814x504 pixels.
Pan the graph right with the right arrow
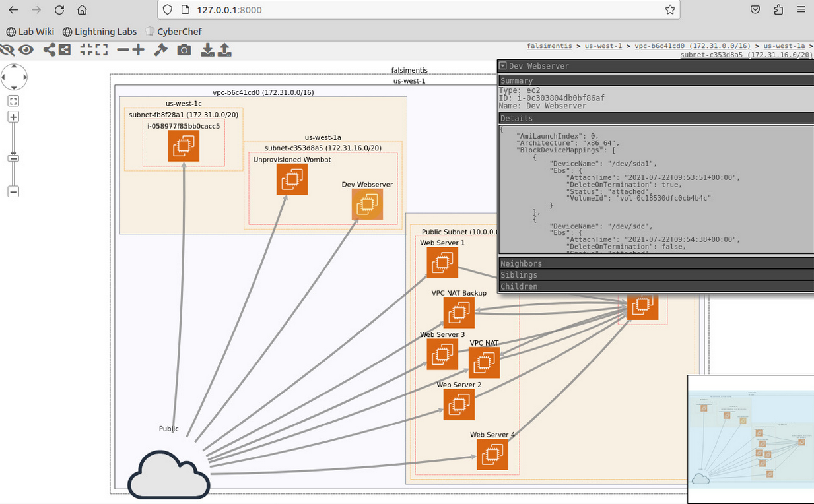tap(24, 77)
